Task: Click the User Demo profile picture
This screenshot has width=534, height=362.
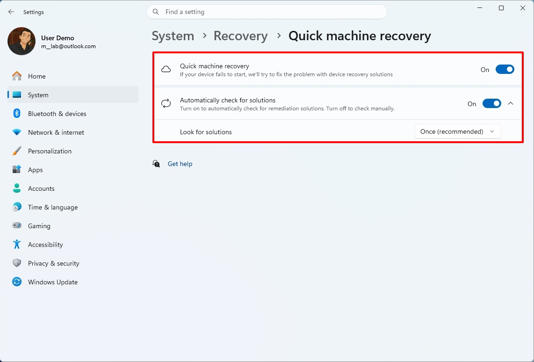Action: pyautogui.click(x=21, y=41)
